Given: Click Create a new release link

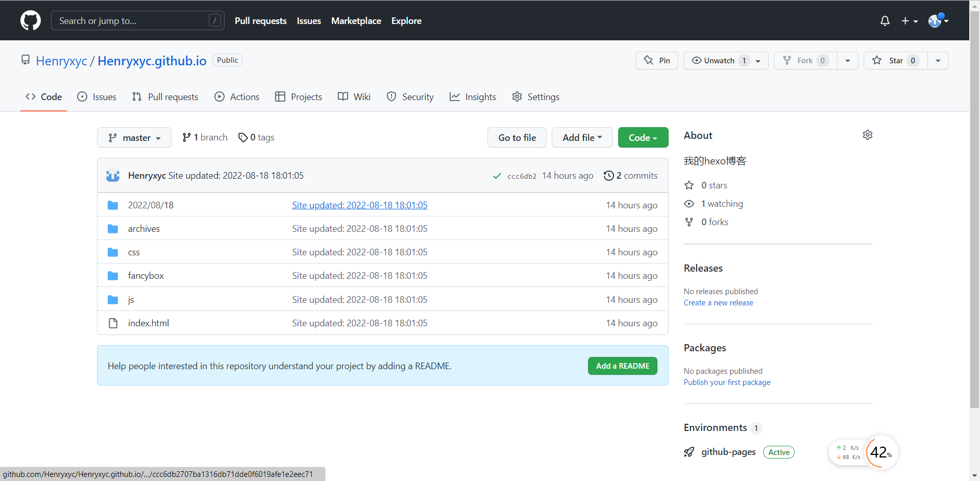Looking at the screenshot, I should [x=718, y=303].
